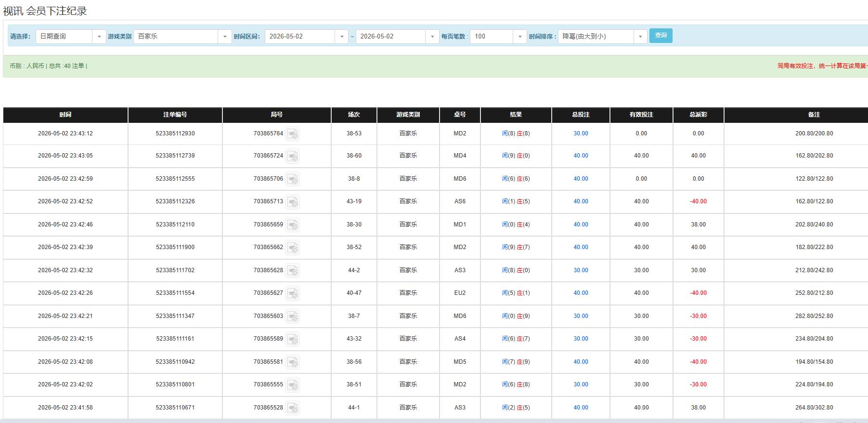Click total bet 30.00 for order 523385112930
This screenshot has height=423, width=868.
click(581, 133)
